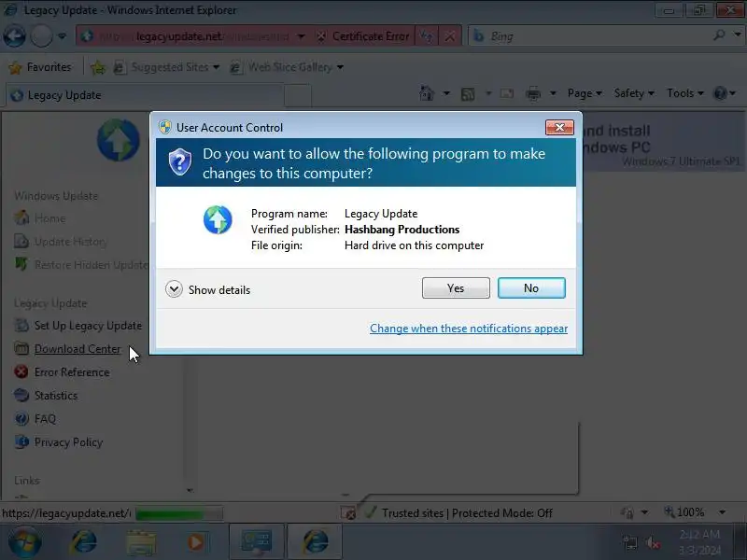Click the blocked popup status bar icon

348,513
